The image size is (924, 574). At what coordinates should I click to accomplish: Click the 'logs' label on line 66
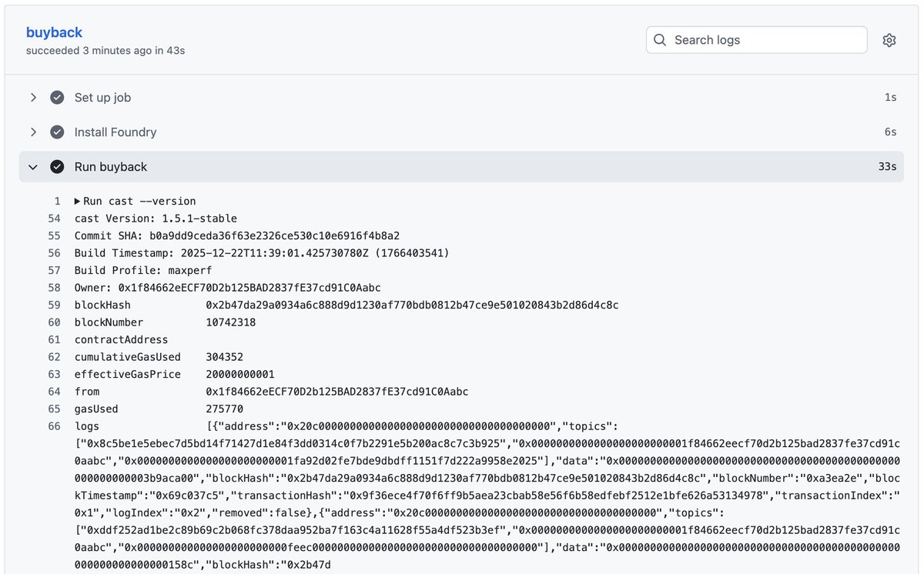point(87,426)
